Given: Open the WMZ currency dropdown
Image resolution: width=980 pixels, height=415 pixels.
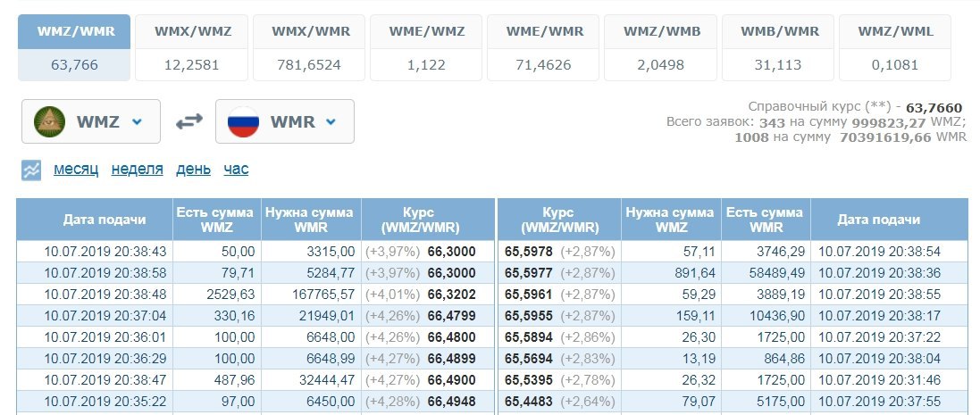Looking at the screenshot, I should [91, 121].
